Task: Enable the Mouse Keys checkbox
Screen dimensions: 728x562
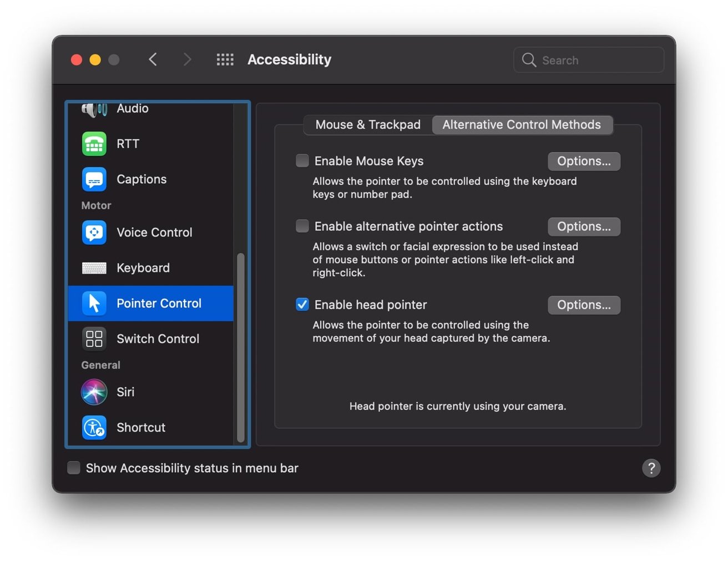Action: point(302,160)
